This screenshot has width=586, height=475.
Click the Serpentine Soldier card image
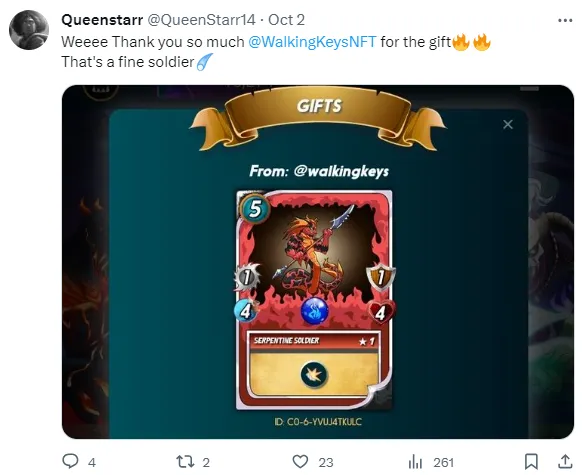click(314, 300)
